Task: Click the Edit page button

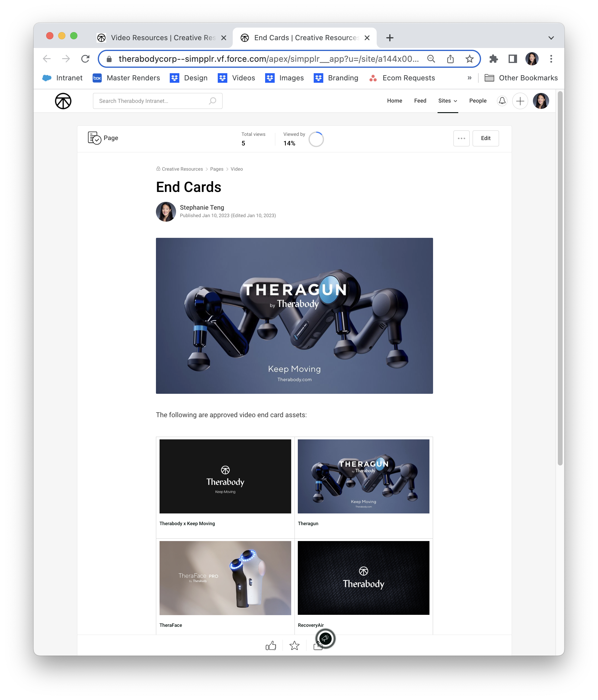Action: (485, 138)
